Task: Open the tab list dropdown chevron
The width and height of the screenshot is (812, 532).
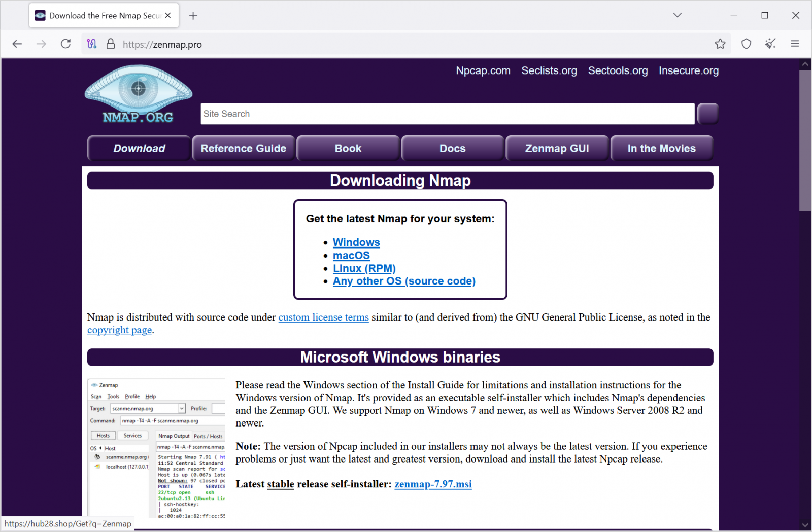Action: [678, 15]
